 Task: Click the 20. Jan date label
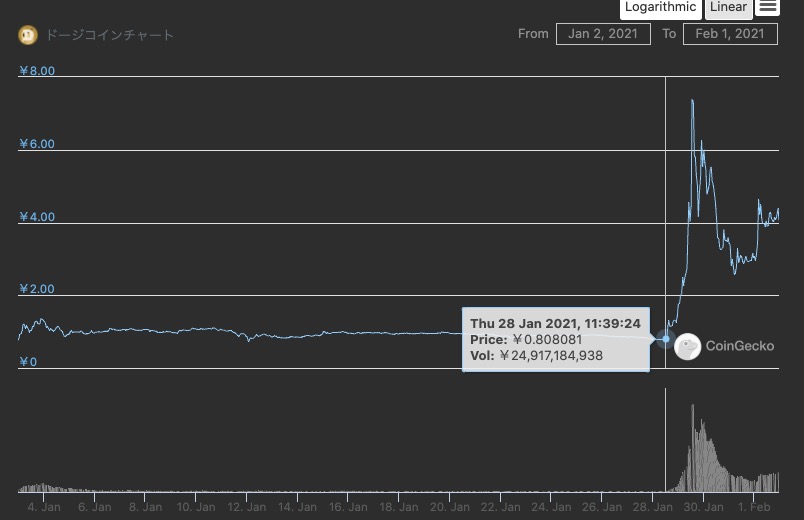450,507
